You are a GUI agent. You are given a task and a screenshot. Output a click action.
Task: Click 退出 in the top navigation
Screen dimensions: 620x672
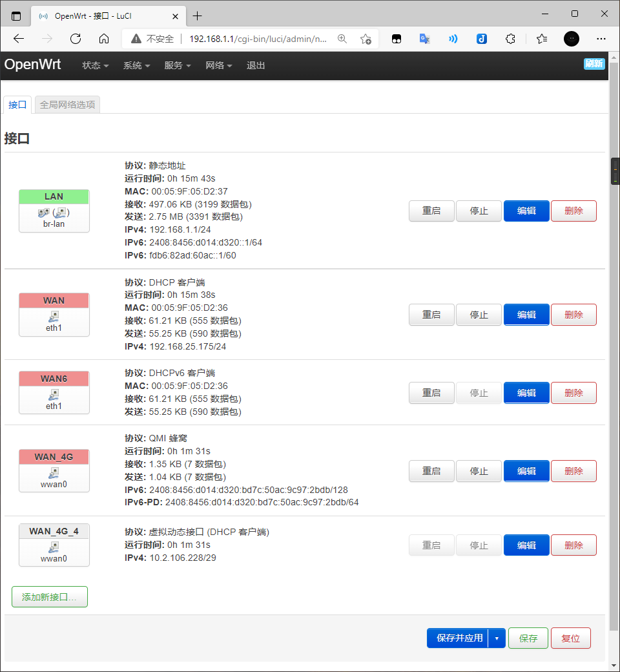coord(256,66)
